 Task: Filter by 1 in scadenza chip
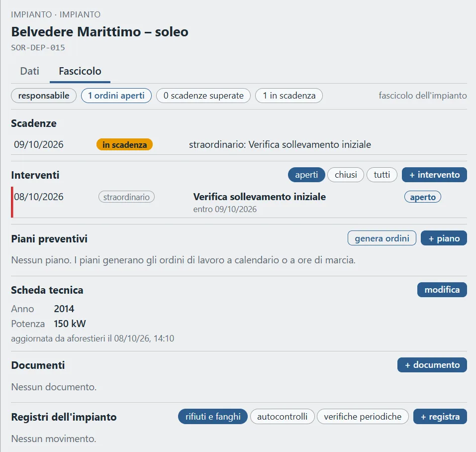pos(289,96)
